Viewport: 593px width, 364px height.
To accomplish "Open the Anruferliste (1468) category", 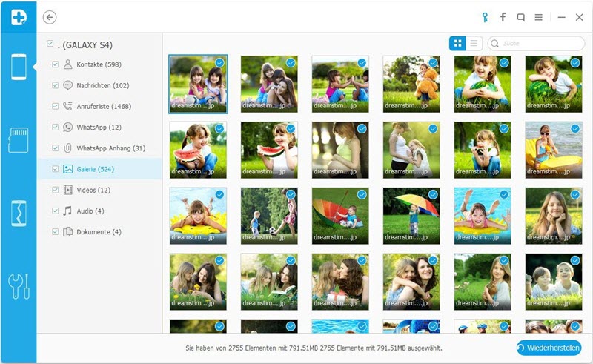I will 104,106.
